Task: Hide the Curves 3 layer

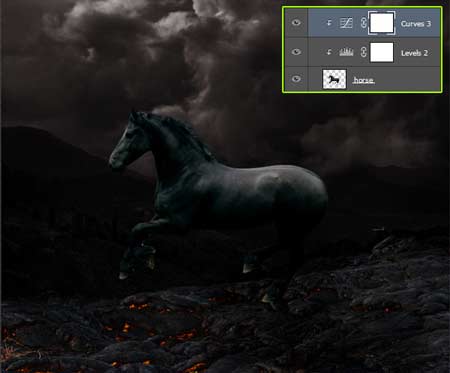Action: click(x=296, y=23)
